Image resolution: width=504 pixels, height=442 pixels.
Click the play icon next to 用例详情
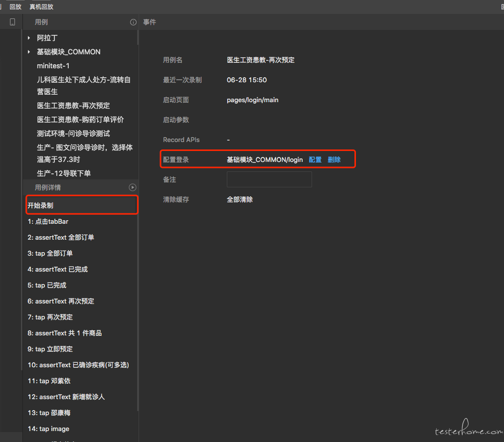coord(133,187)
